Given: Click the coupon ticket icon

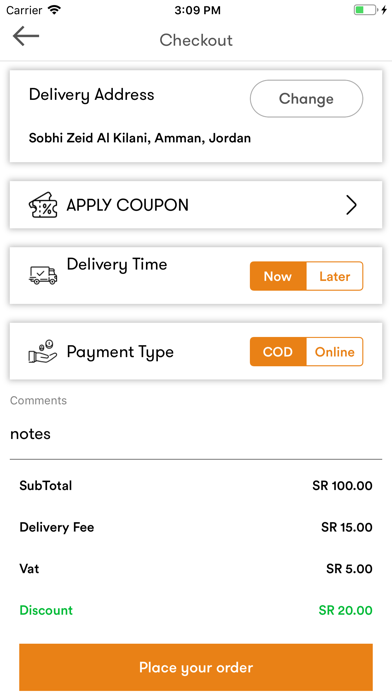Looking at the screenshot, I should (x=43, y=205).
